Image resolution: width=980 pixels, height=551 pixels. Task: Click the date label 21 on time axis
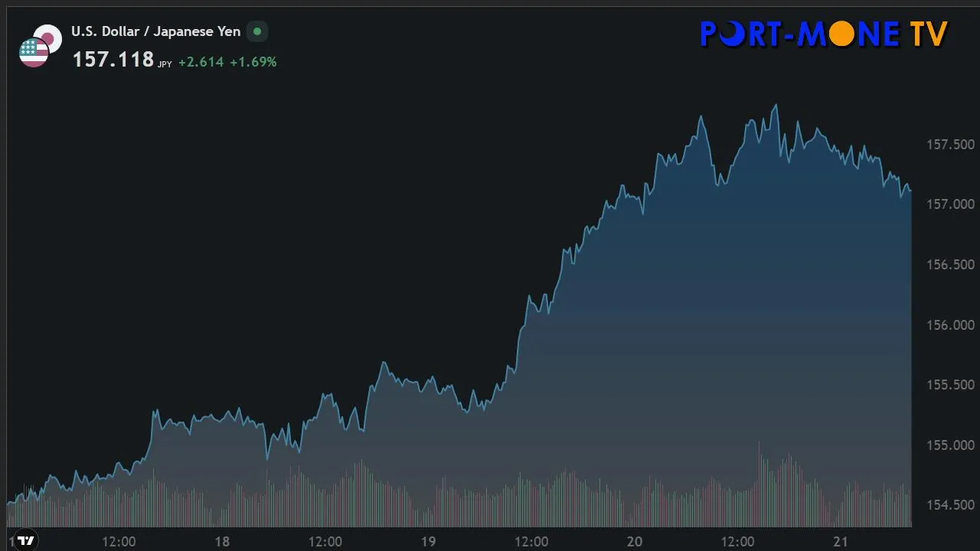click(x=841, y=542)
